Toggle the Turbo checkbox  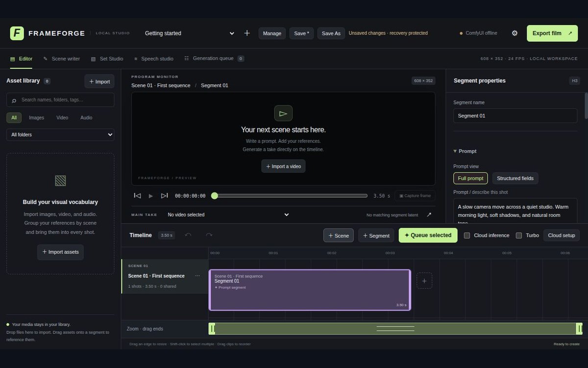[x=519, y=236]
